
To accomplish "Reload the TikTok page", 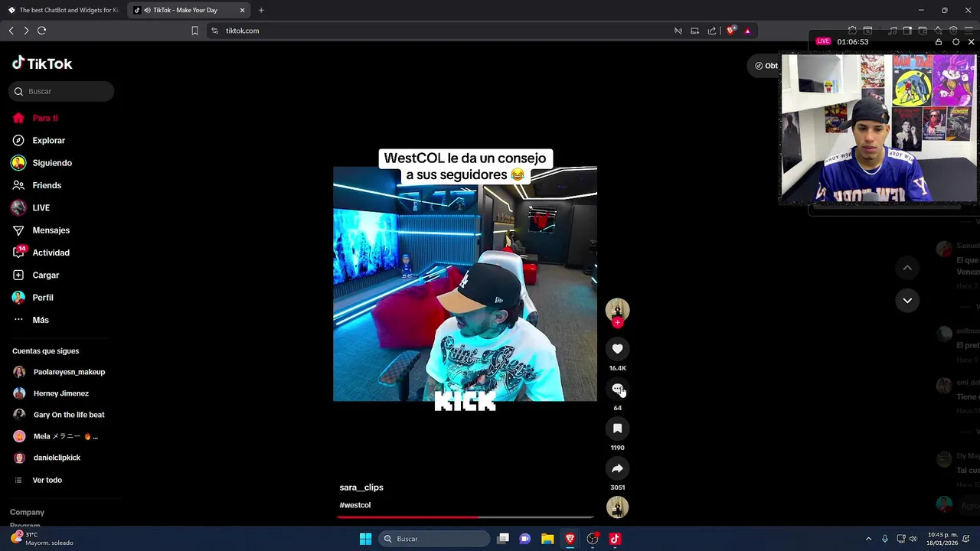I will click(42, 31).
